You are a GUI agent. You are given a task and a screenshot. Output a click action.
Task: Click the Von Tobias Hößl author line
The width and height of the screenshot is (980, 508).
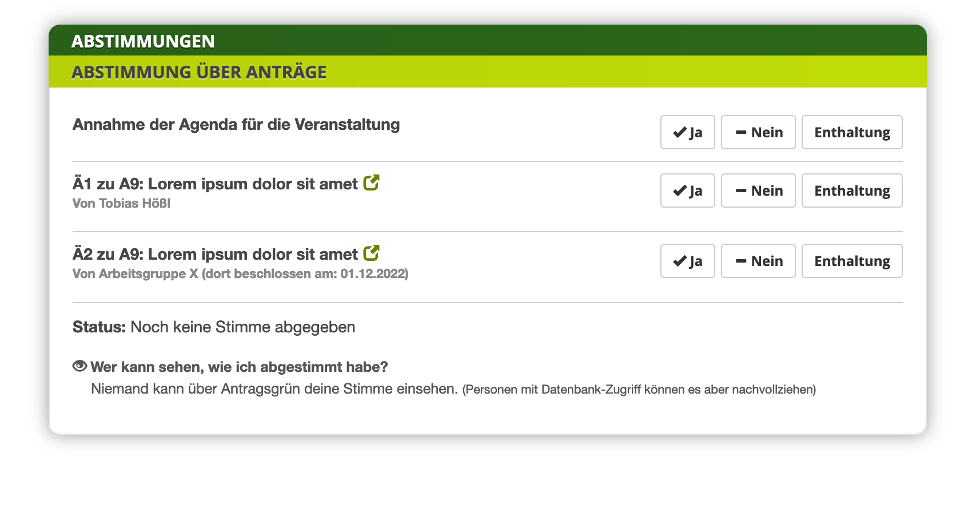(x=121, y=204)
